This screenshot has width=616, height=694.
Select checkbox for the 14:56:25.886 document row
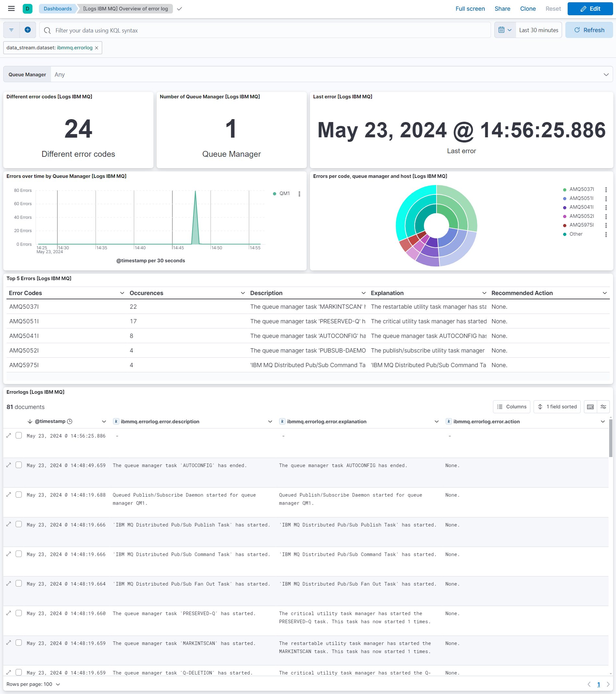(x=19, y=435)
